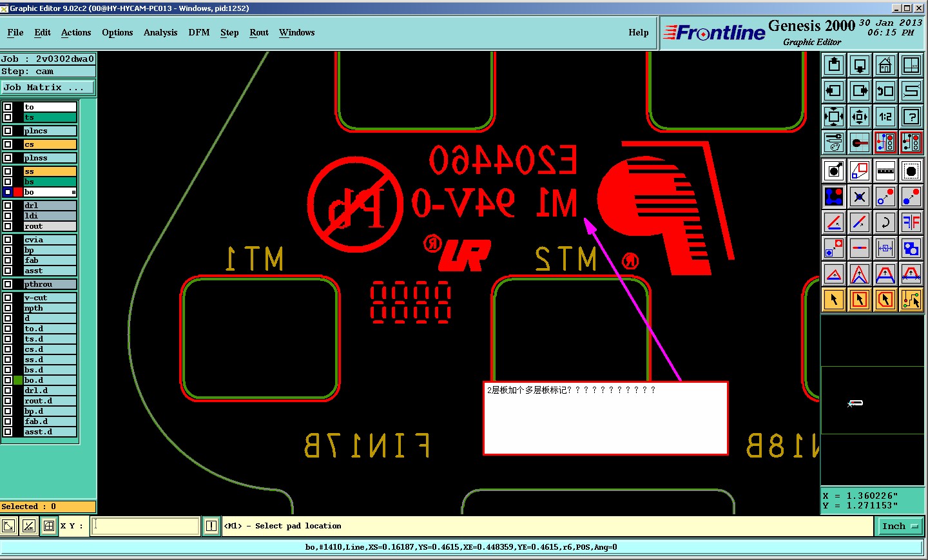928x560 pixels.
Task: Select the asst.d layer name
Action: click(50, 432)
